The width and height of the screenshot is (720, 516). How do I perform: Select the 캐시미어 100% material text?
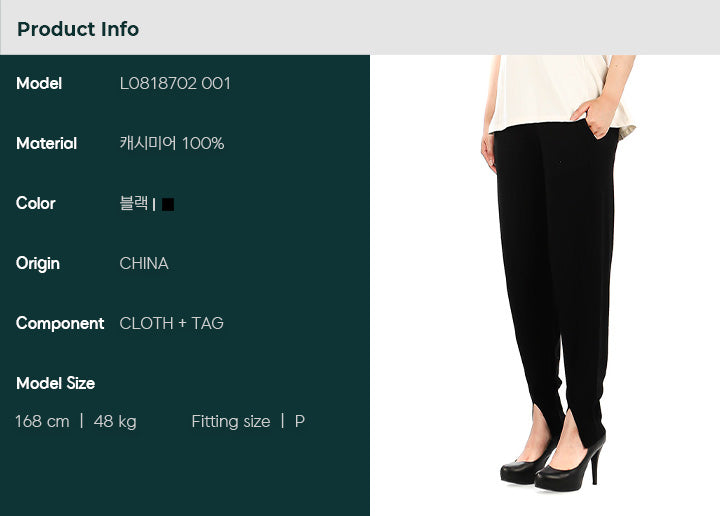172,143
